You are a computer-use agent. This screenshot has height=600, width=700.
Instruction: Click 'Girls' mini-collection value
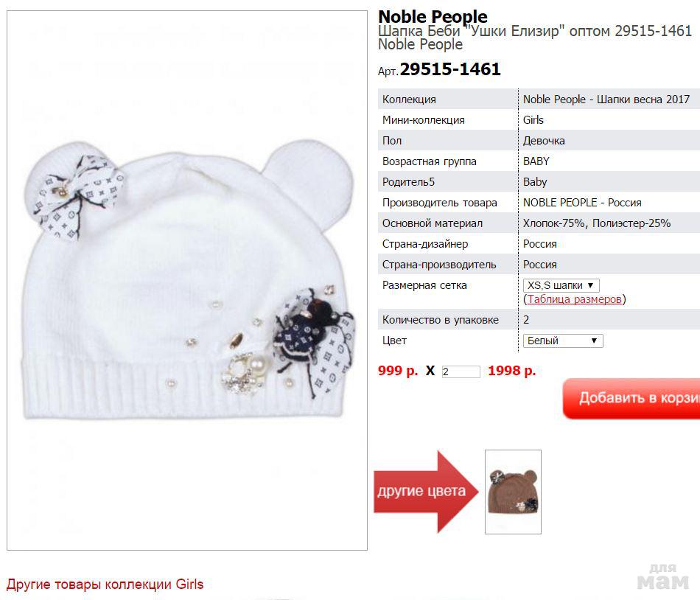[533, 120]
